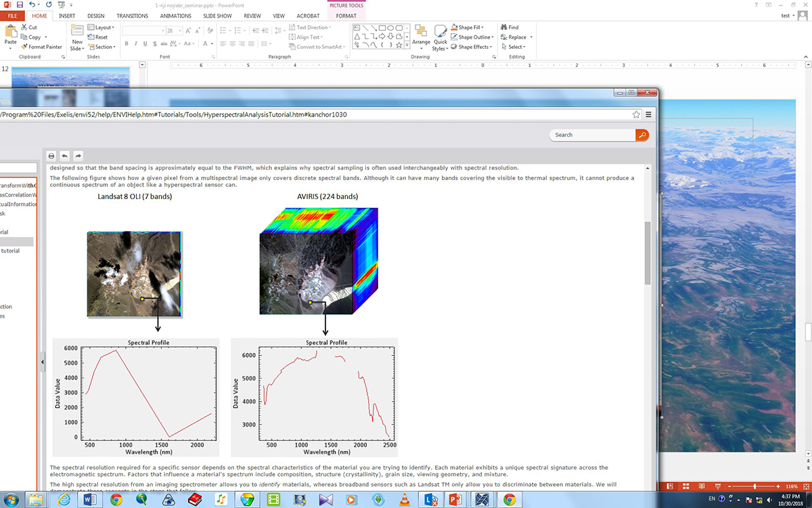Toggle italic formatting in Font group

point(135,44)
